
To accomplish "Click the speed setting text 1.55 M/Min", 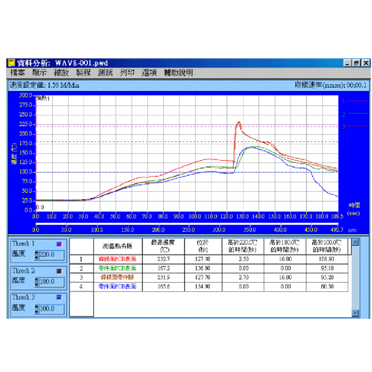I will pos(44,85).
